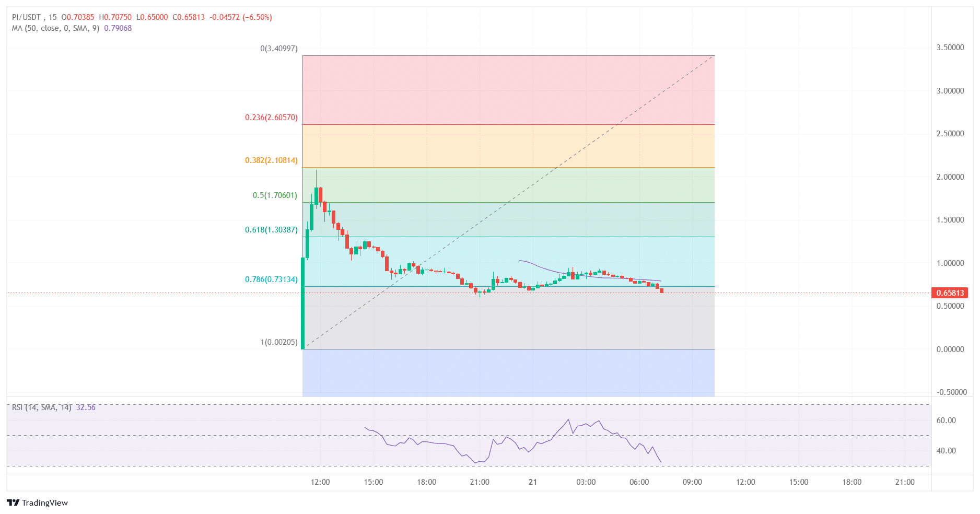Click the high price H0.70750 value
980x514 pixels.
pos(115,17)
